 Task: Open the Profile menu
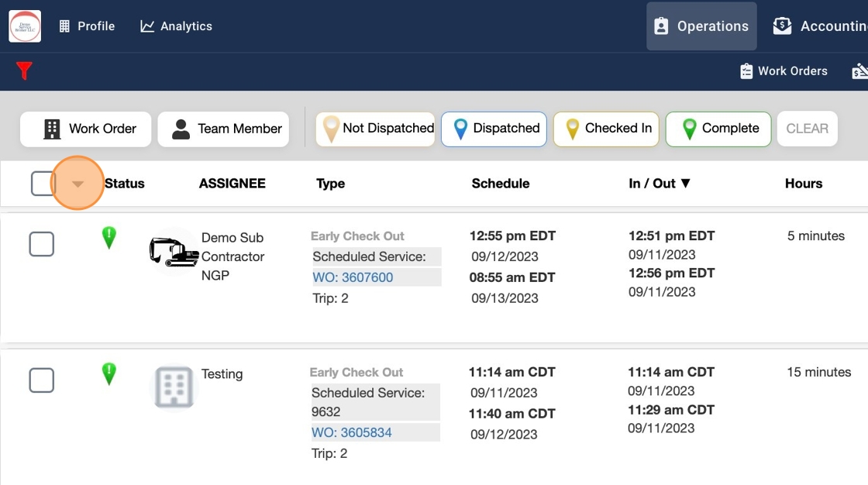click(x=87, y=26)
